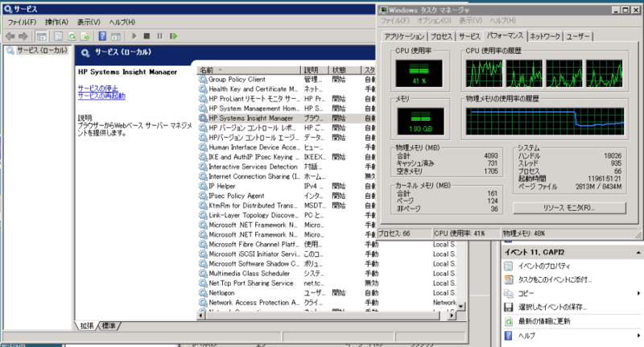Select the HP Systems Insight Manager service row
The width and height of the screenshot is (644, 347).
point(287,118)
